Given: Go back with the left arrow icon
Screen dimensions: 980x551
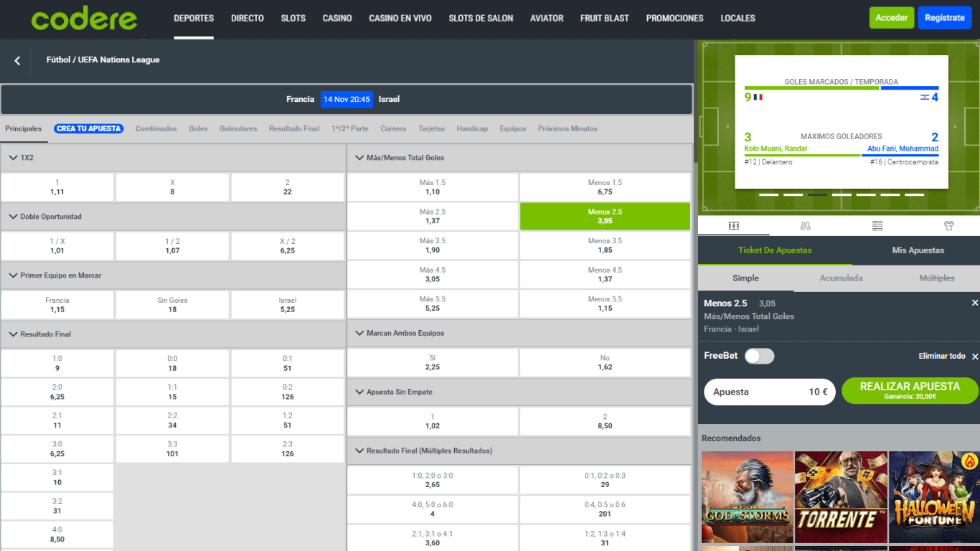Looking at the screenshot, I should [x=17, y=61].
